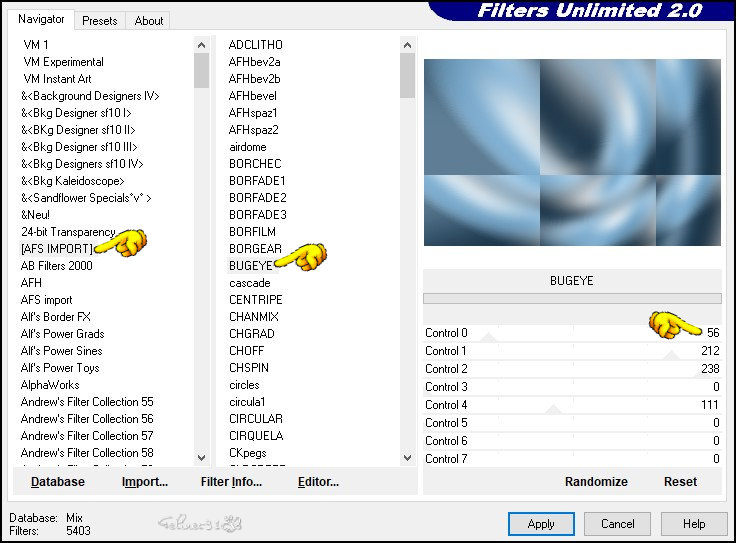Screen dimensions: 736x543
Task: Select Alf's Power Grads category
Action: pos(62,334)
